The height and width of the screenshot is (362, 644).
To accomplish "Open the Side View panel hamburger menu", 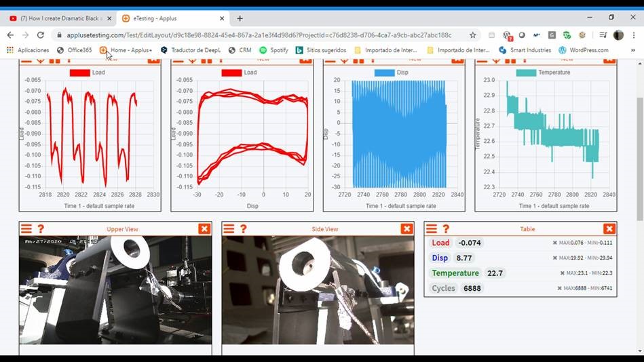I will coord(229,229).
